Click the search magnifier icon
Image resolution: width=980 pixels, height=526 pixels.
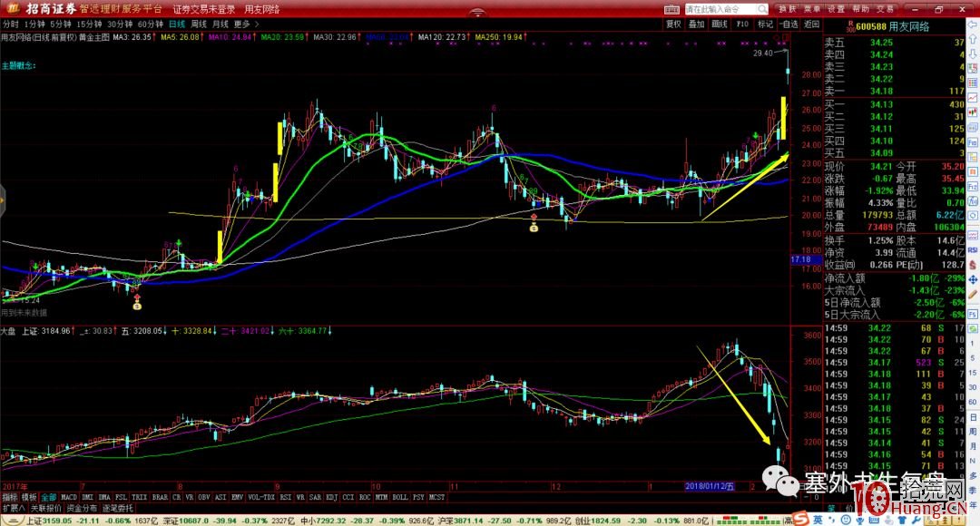point(762,9)
